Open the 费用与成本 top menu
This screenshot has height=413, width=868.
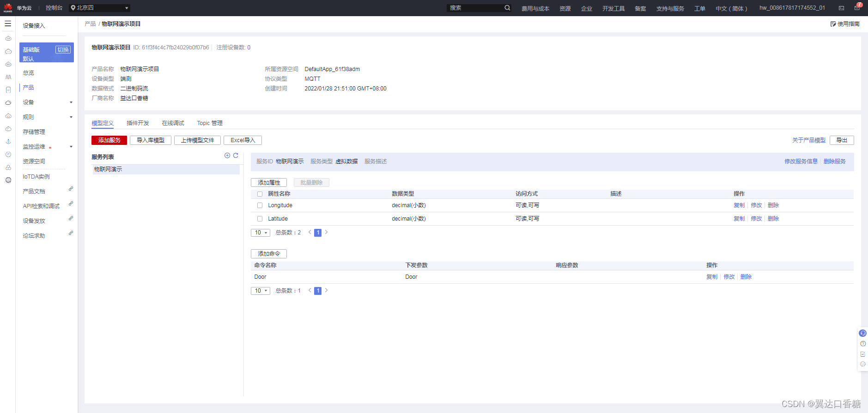coord(535,8)
